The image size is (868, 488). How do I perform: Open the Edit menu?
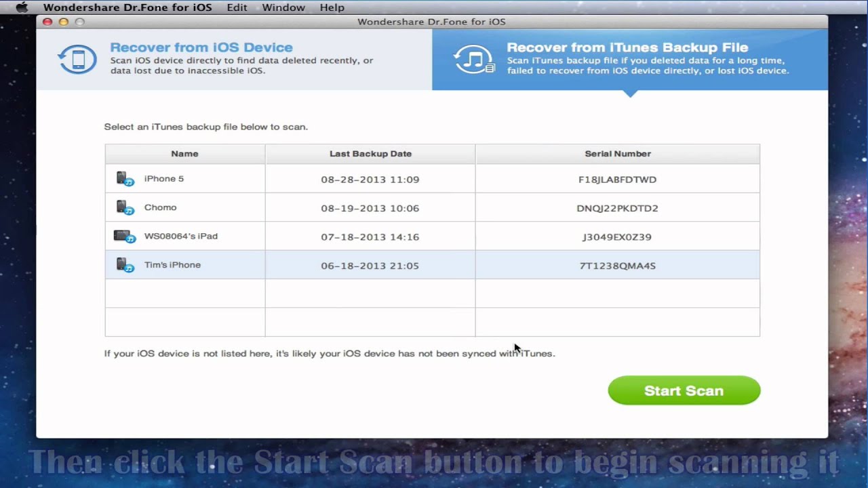pyautogui.click(x=237, y=7)
